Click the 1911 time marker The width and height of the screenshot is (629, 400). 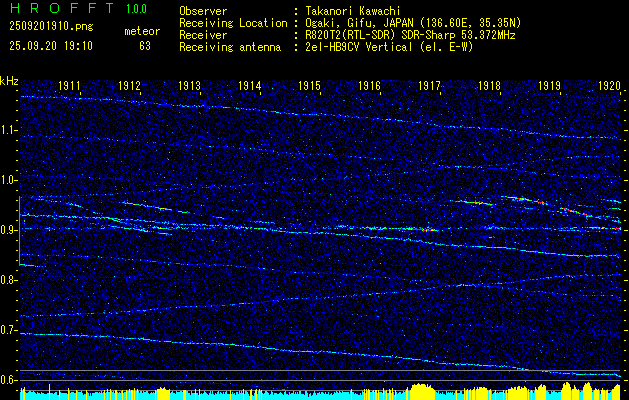click(69, 87)
